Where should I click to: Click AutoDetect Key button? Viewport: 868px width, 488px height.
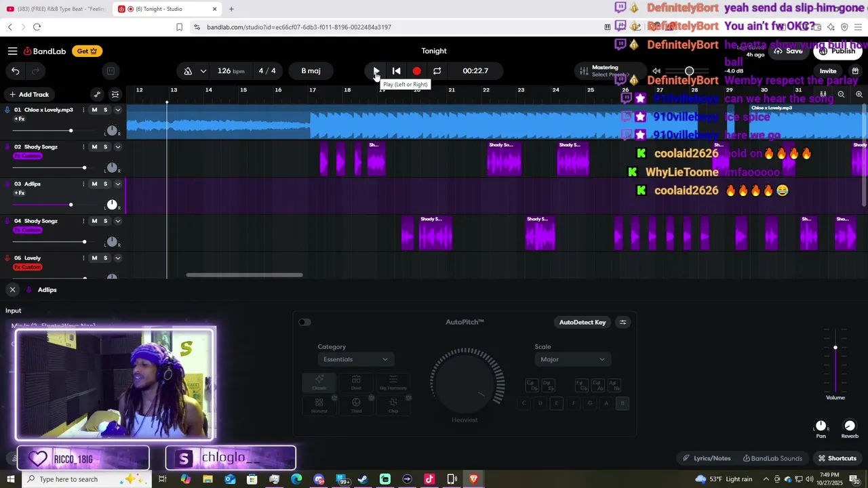(583, 323)
